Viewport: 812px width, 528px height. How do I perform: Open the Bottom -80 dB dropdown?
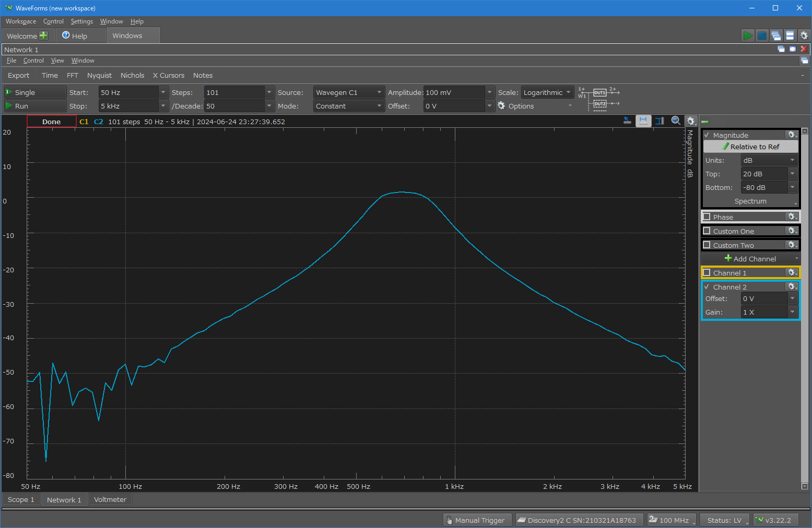[793, 187]
